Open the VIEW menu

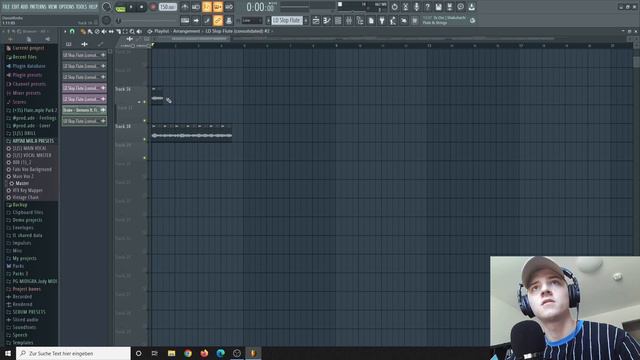pyautogui.click(x=53, y=7)
